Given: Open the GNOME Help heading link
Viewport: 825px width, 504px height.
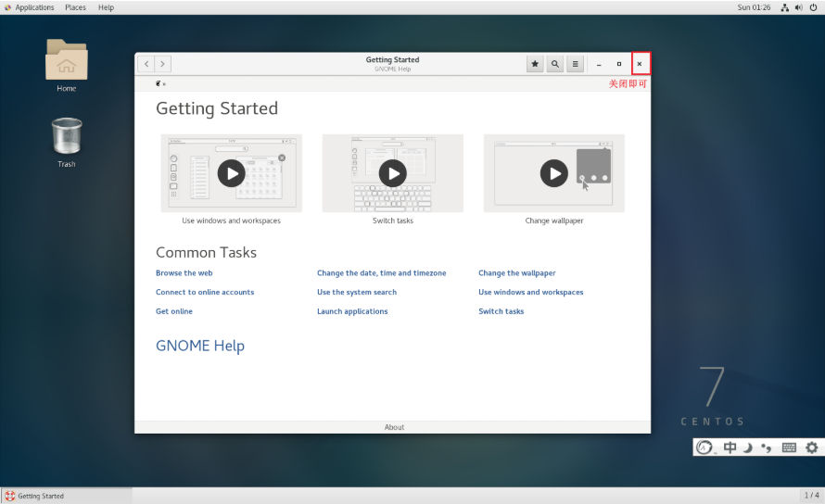Looking at the screenshot, I should (200, 346).
